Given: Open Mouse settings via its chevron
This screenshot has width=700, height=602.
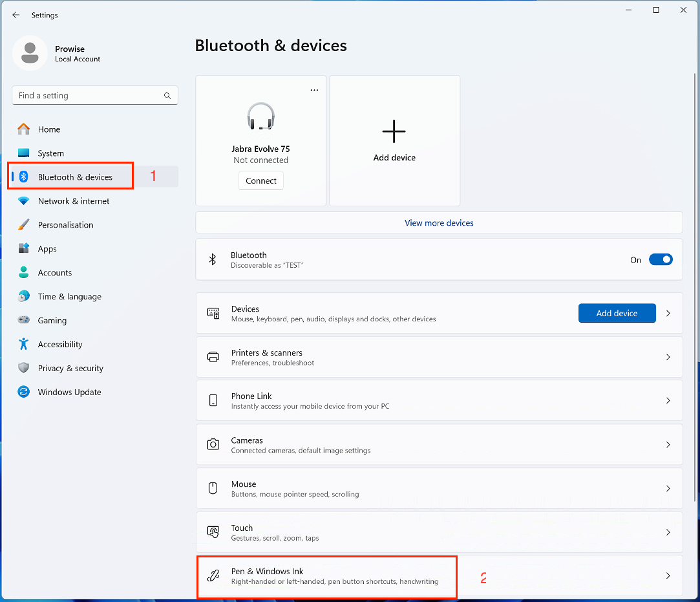Looking at the screenshot, I should [x=668, y=489].
